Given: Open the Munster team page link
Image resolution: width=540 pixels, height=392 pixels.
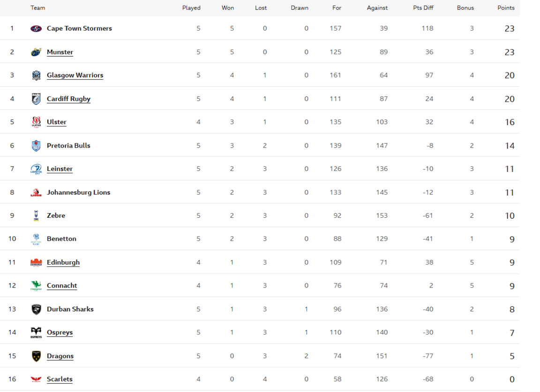Looking at the screenshot, I should point(60,52).
